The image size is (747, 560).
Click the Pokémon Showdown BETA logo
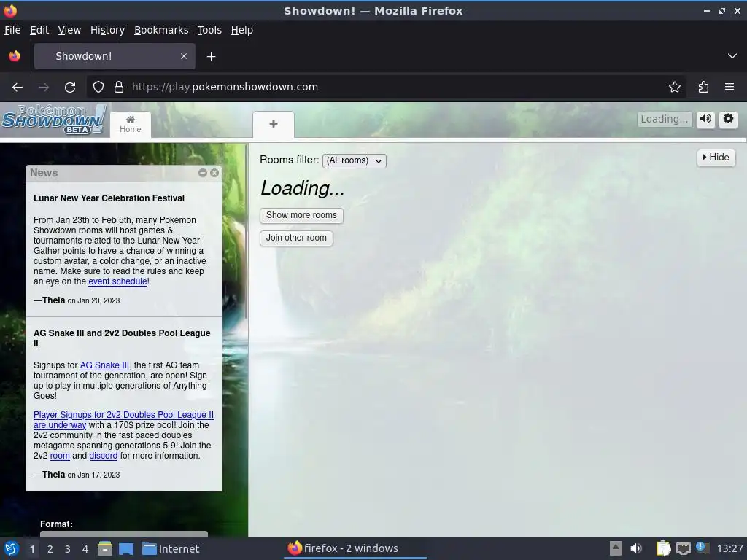53,119
